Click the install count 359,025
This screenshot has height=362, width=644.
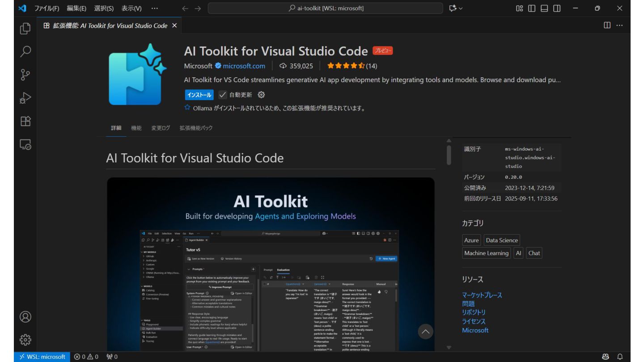tap(296, 66)
